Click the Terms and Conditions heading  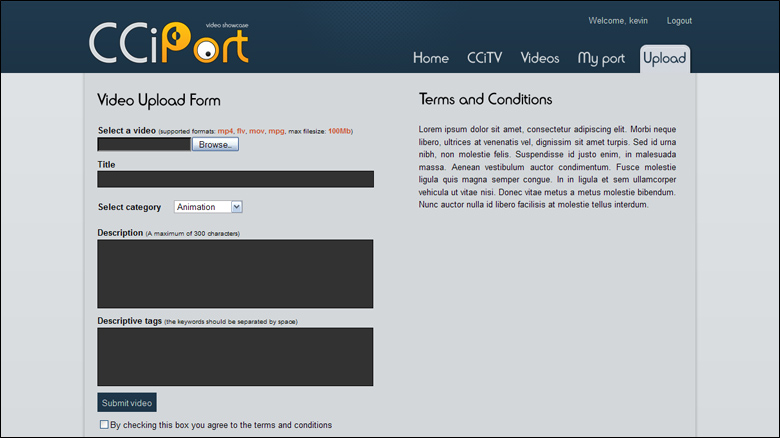(x=485, y=100)
